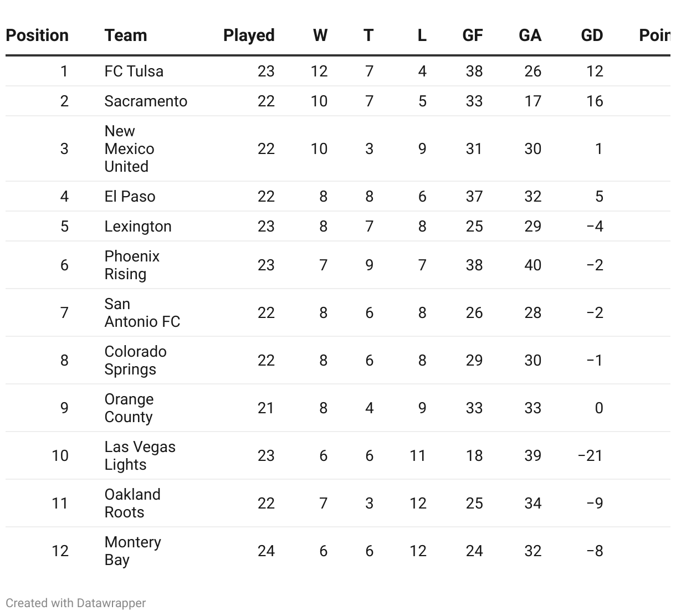Select the GD column header
The image size is (676, 616).
coord(592,35)
